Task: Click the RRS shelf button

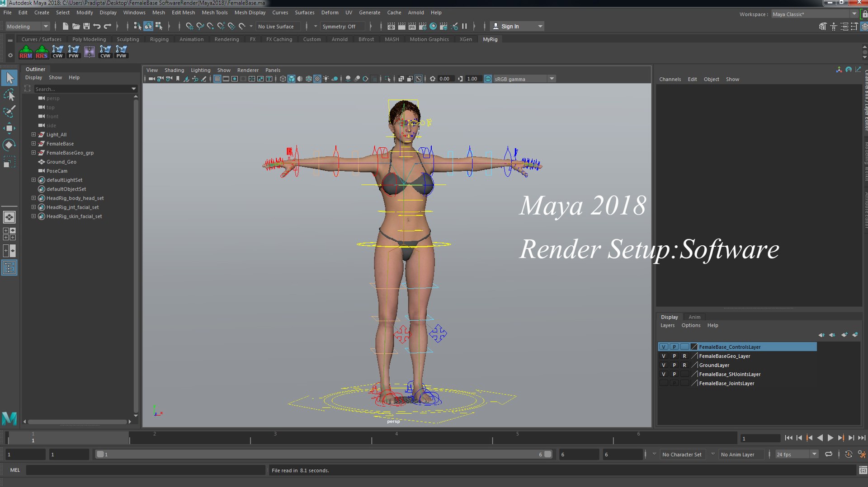Action: coord(42,52)
